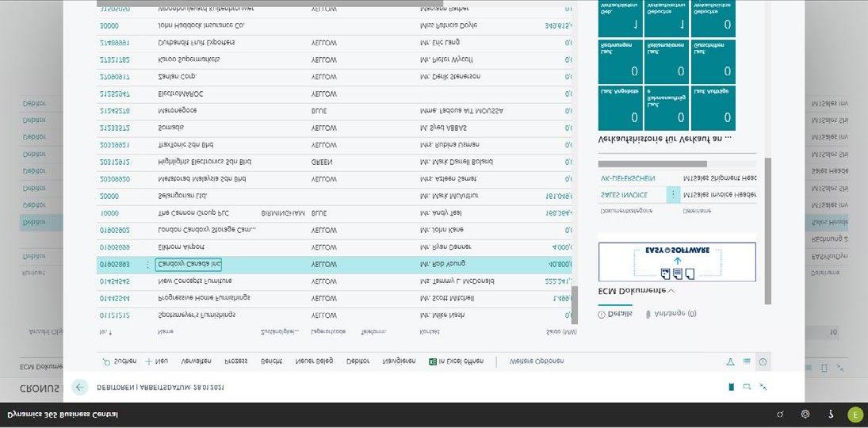Create a new customer with + Neu
The width and height of the screenshot is (868, 428).
pos(157,361)
